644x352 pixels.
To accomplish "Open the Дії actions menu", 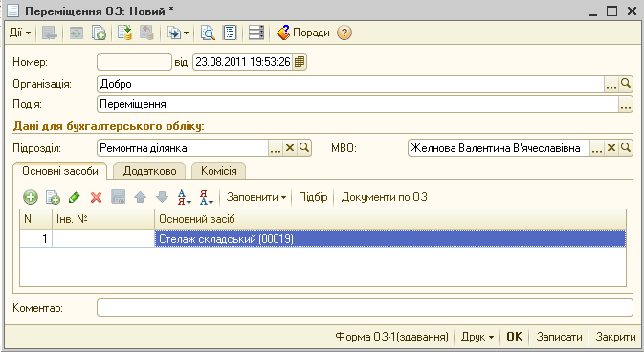I will 20,33.
